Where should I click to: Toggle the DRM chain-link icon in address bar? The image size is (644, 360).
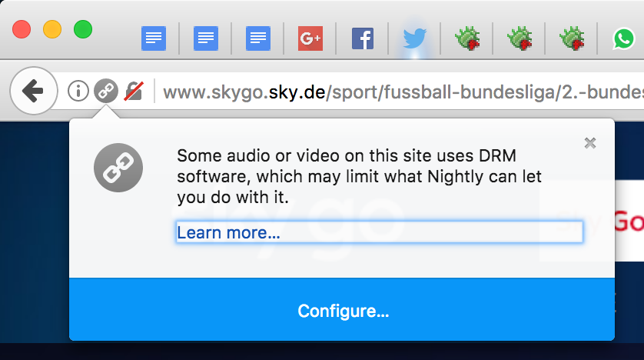tap(106, 92)
